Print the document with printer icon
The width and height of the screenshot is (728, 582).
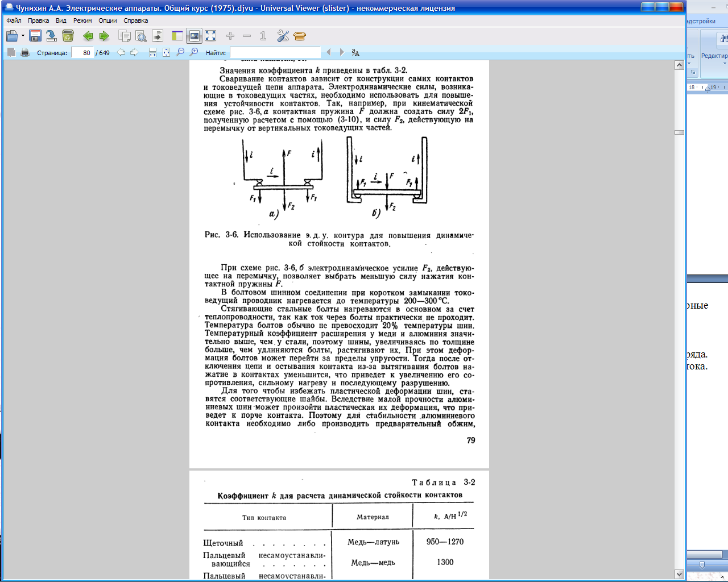pyautogui.click(x=25, y=52)
